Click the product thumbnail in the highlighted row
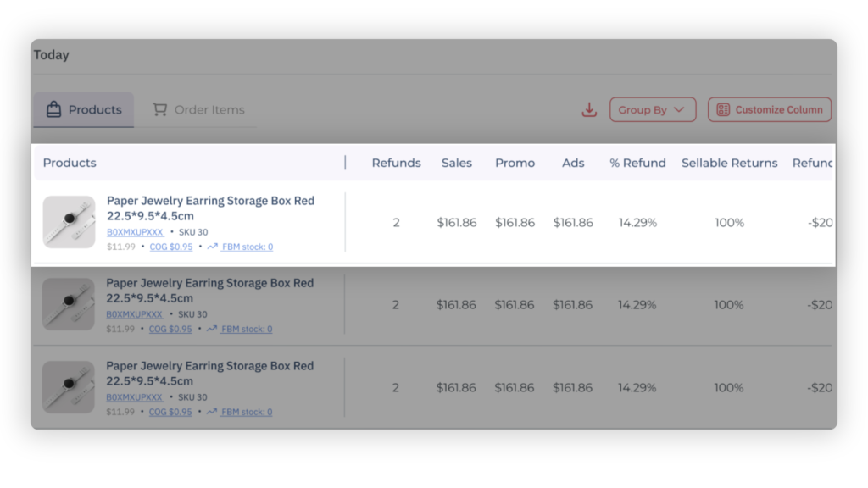 click(x=69, y=222)
